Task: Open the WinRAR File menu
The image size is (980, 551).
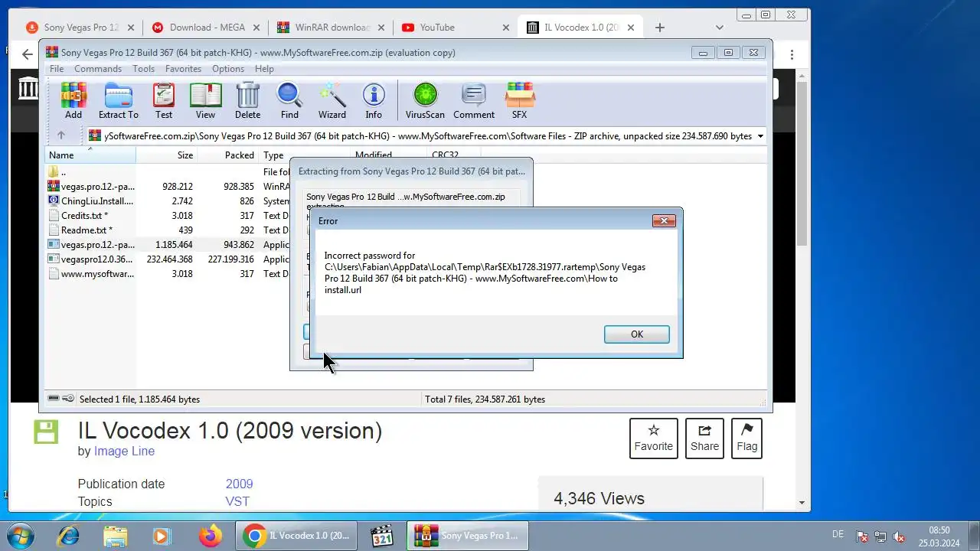Action: [x=57, y=69]
